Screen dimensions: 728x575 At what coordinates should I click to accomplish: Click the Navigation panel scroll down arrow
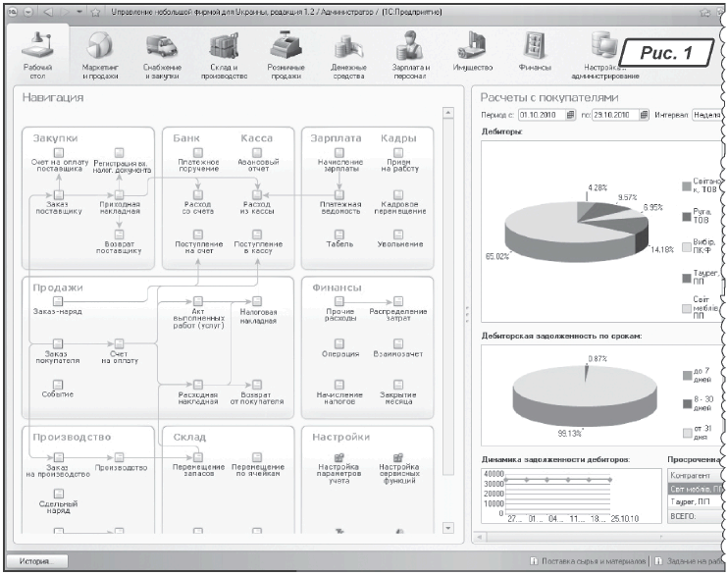(447, 529)
